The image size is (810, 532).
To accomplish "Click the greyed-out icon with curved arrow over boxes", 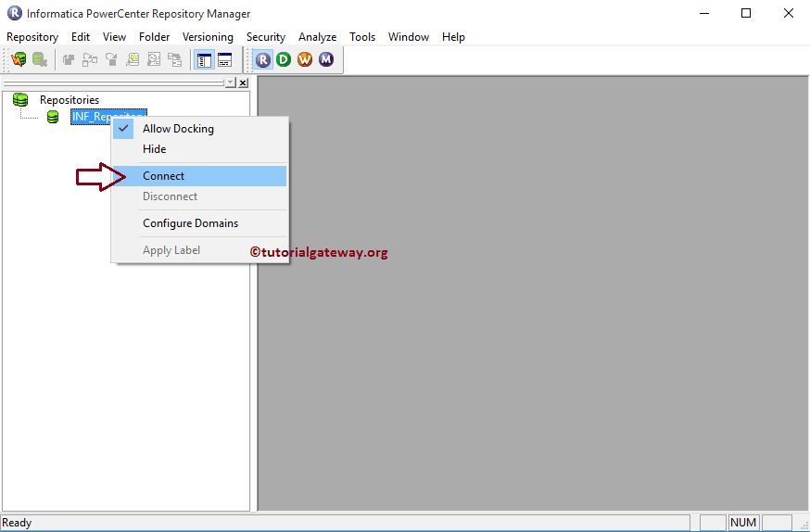I will [x=90, y=60].
